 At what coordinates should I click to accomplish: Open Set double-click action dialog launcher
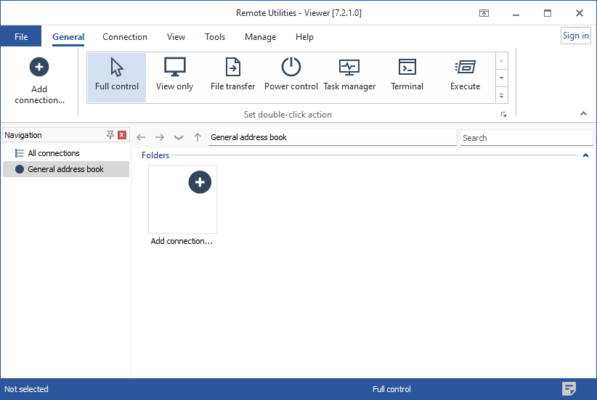click(503, 115)
